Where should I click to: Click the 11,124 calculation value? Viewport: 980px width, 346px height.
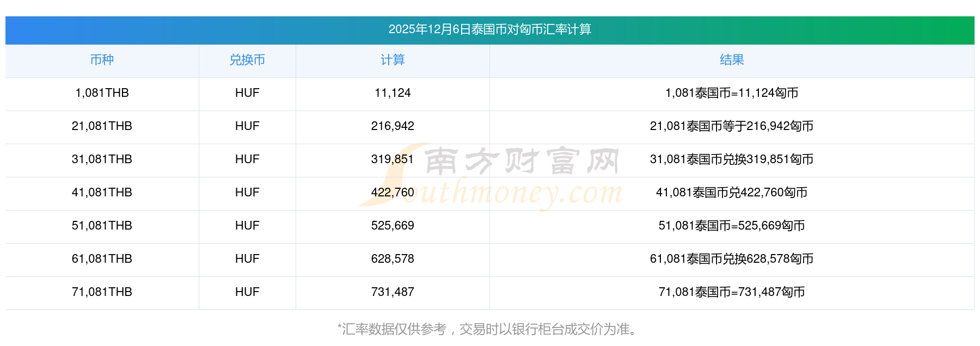393,93
